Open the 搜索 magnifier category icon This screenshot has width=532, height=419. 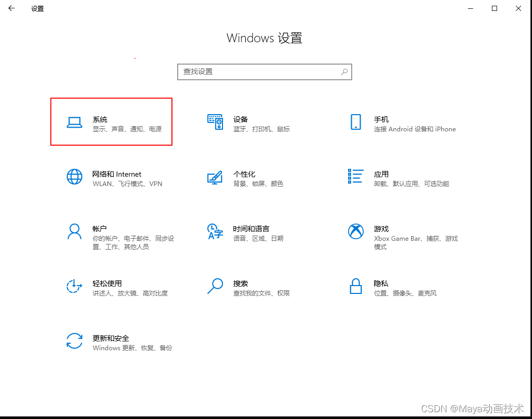coord(215,286)
